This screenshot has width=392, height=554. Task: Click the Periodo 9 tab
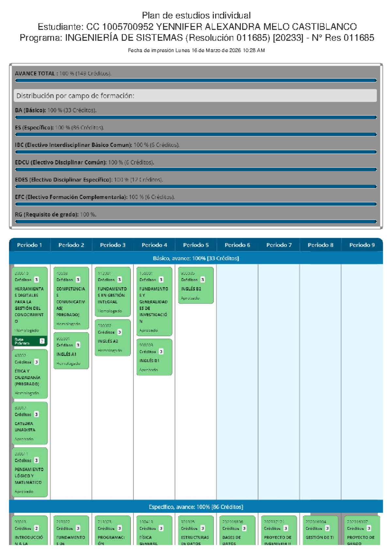click(362, 245)
